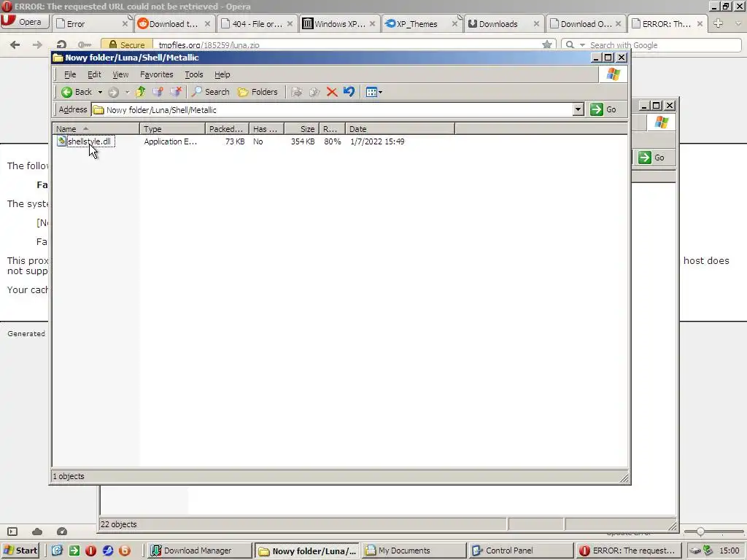Click the Disconnect Network Drive toolbar icon

176,92
